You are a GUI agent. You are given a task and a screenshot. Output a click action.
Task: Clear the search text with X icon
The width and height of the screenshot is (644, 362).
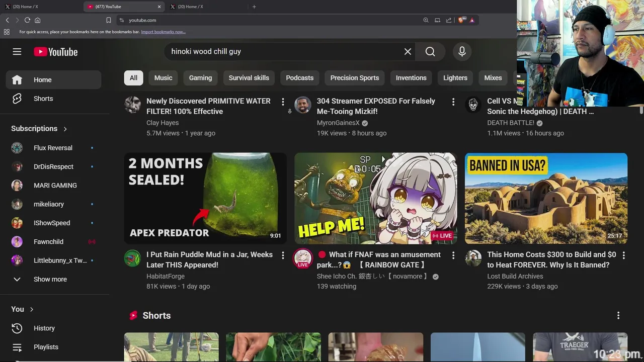408,51
